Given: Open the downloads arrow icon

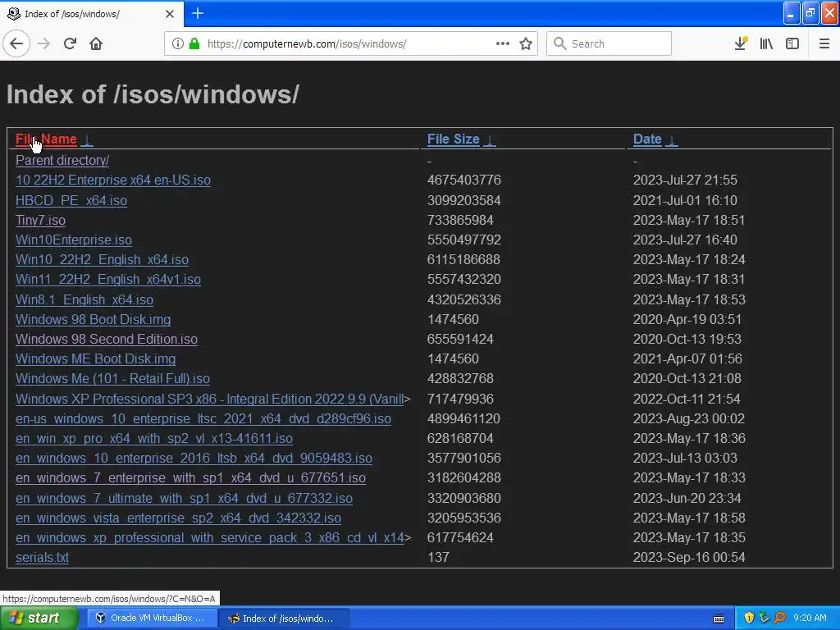Looking at the screenshot, I should [741, 43].
